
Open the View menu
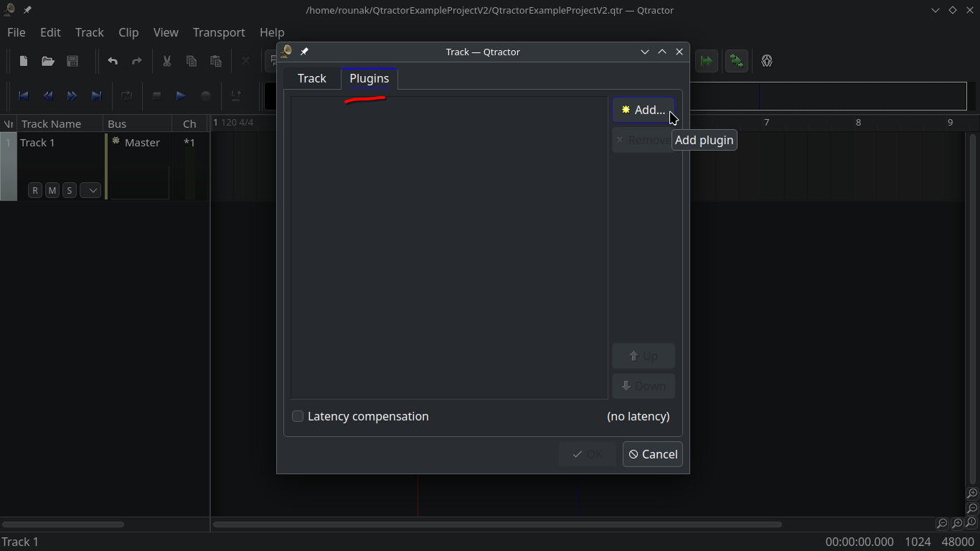pyautogui.click(x=166, y=32)
